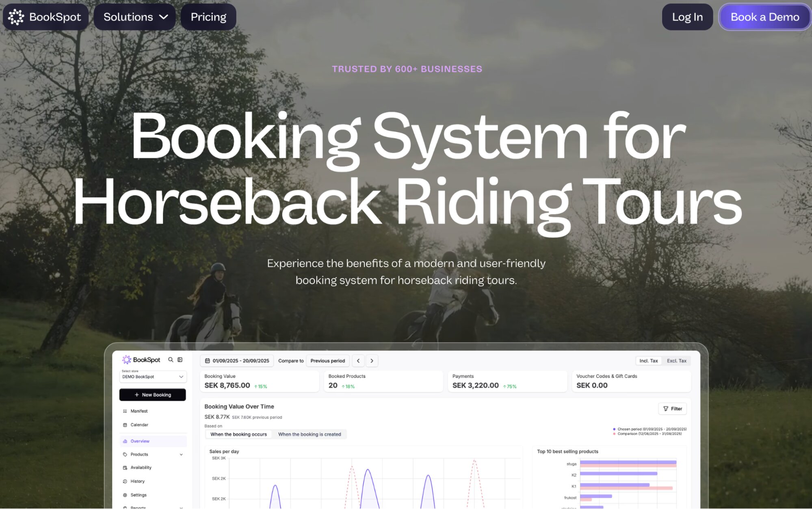Viewport: 812px width, 509px height.
Task: Go to next period with right arrow
Action: tap(372, 361)
